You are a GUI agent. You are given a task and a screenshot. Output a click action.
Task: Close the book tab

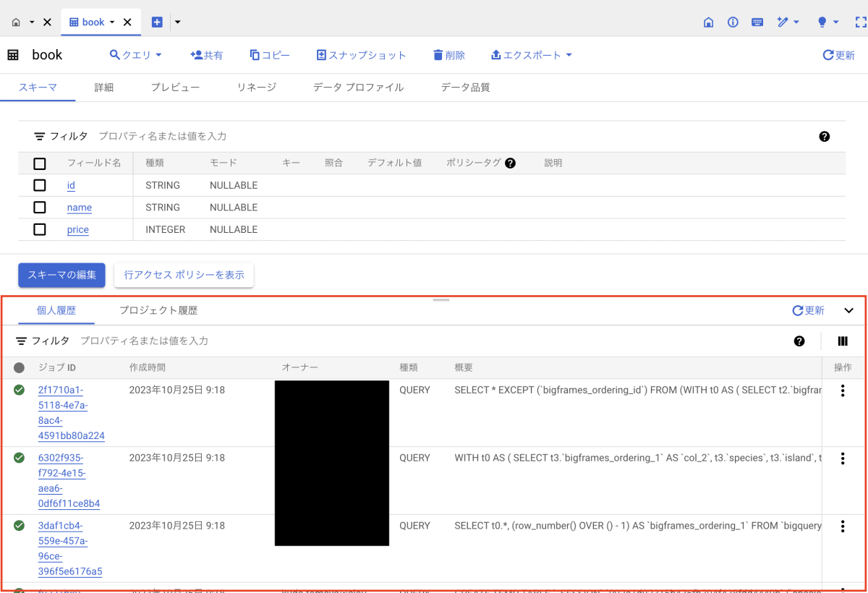point(127,22)
